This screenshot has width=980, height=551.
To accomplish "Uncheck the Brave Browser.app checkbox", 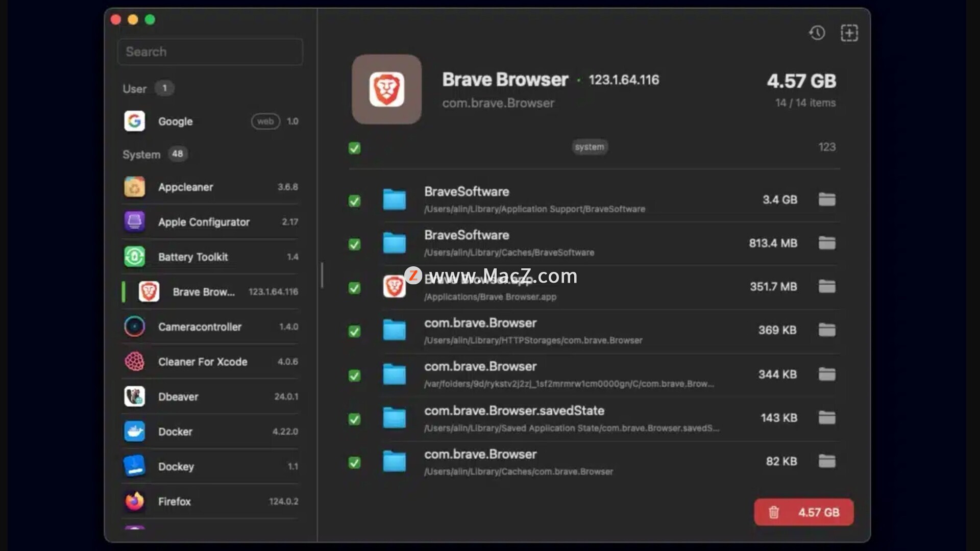I will (354, 288).
